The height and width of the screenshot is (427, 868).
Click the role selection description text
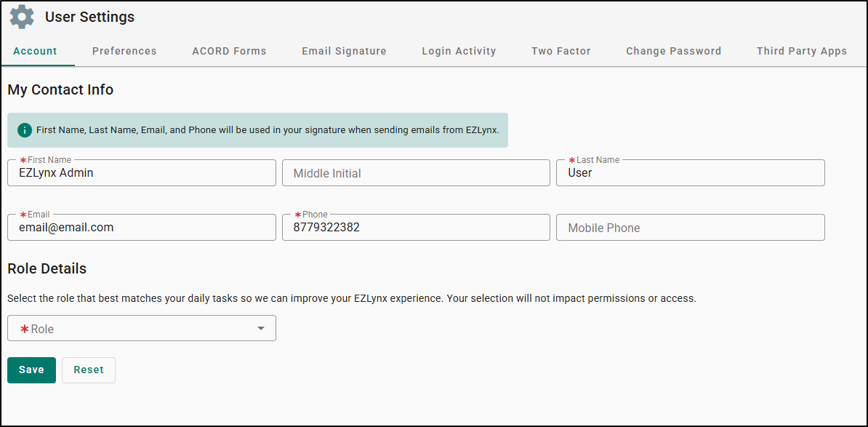(352, 298)
